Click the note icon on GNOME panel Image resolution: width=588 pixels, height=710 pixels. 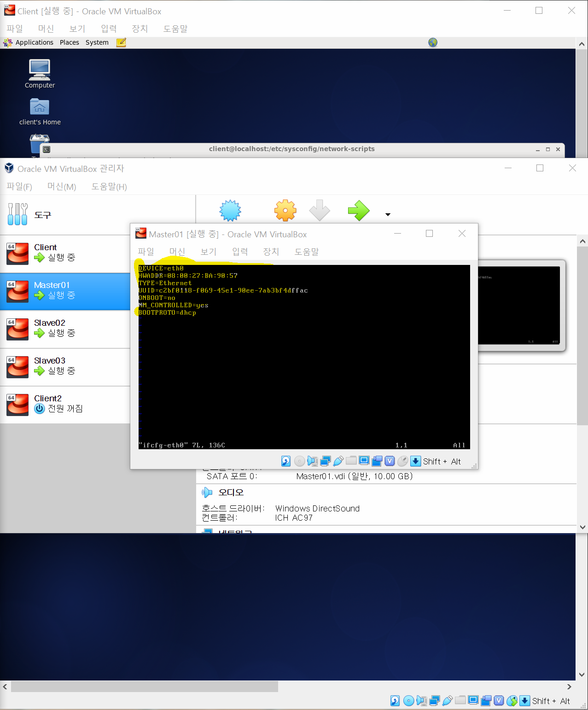(x=121, y=42)
